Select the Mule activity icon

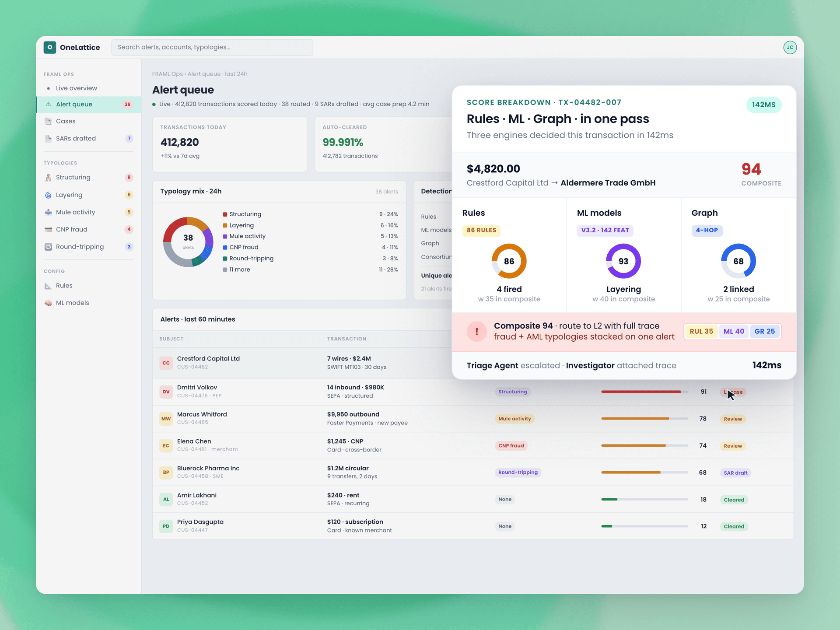[x=48, y=212]
